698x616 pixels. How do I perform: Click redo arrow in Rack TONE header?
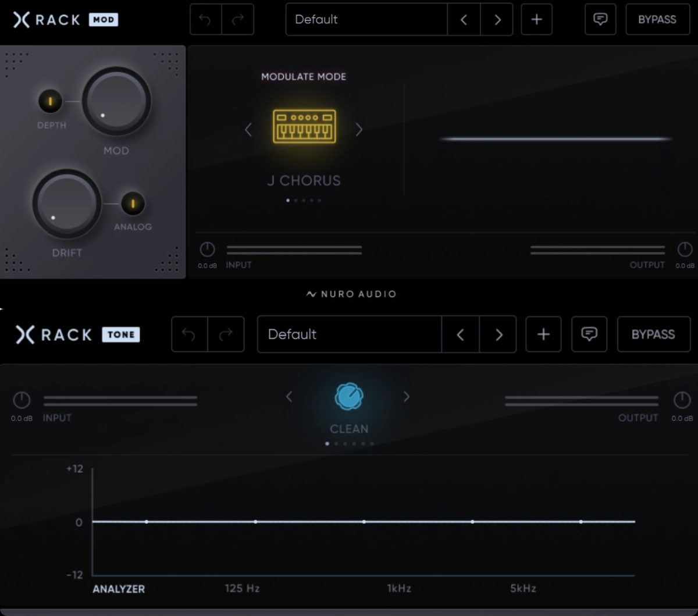tap(226, 334)
